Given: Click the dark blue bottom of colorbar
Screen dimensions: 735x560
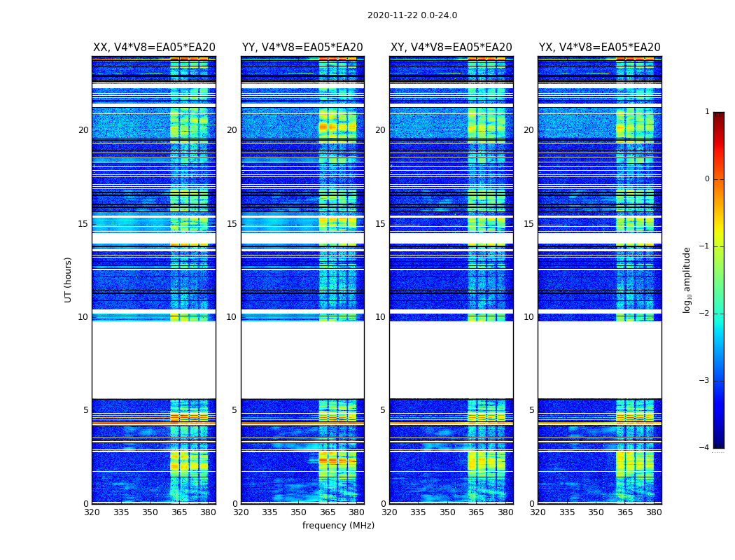Looking at the screenshot, I should (719, 444).
